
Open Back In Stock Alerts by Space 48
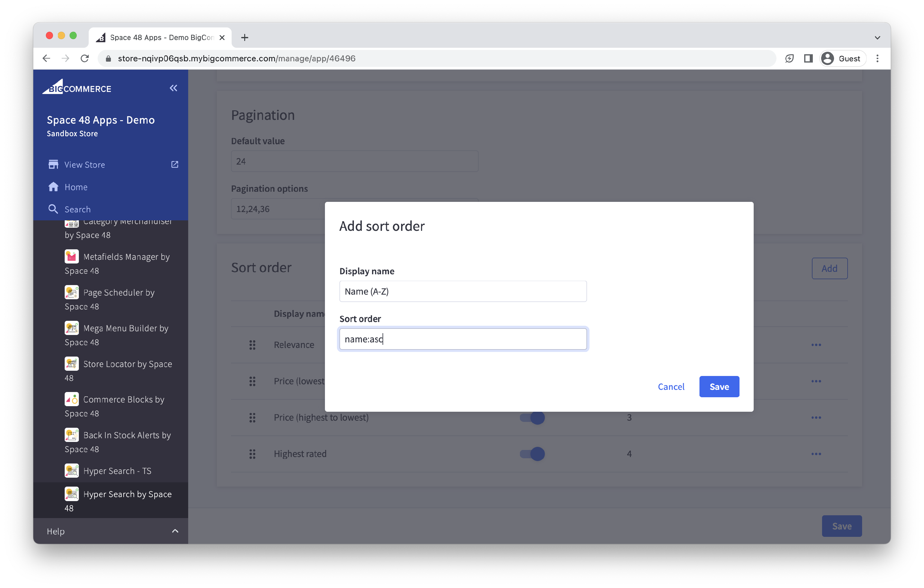pyautogui.click(x=118, y=442)
